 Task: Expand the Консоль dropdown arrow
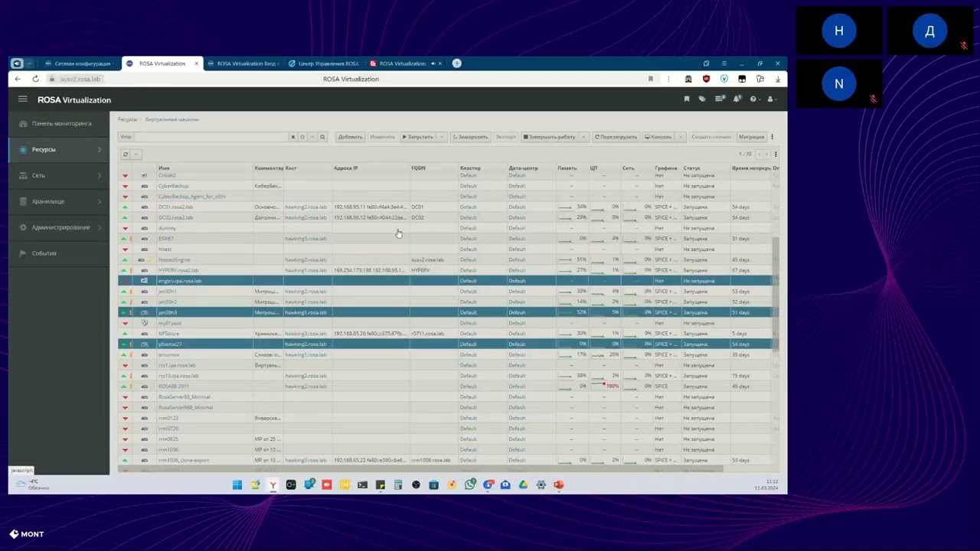pyautogui.click(x=680, y=137)
